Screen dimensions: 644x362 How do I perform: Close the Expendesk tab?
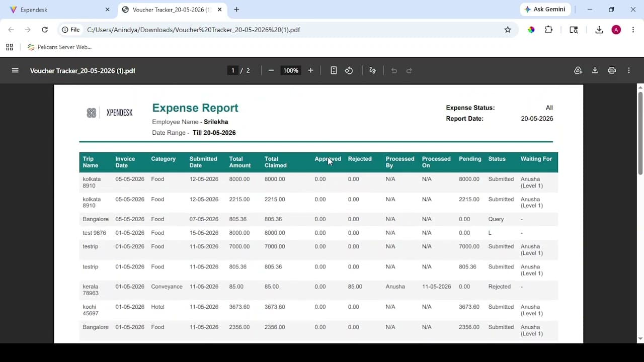pyautogui.click(x=107, y=10)
